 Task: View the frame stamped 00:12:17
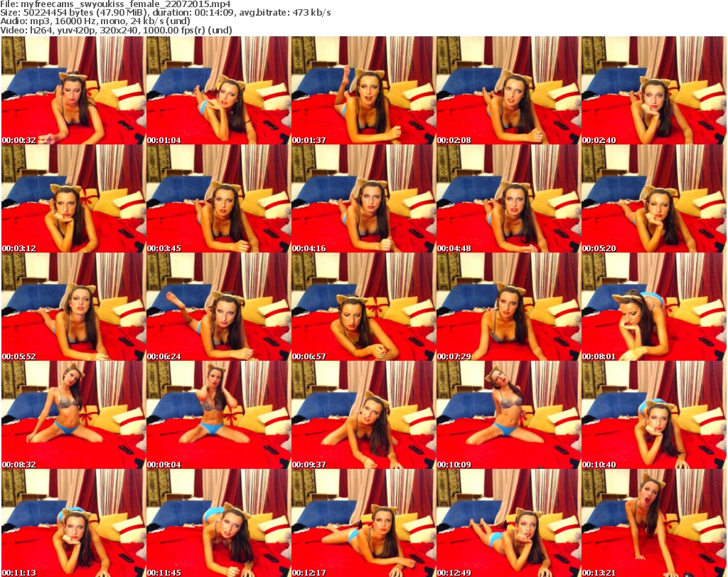tap(363, 523)
